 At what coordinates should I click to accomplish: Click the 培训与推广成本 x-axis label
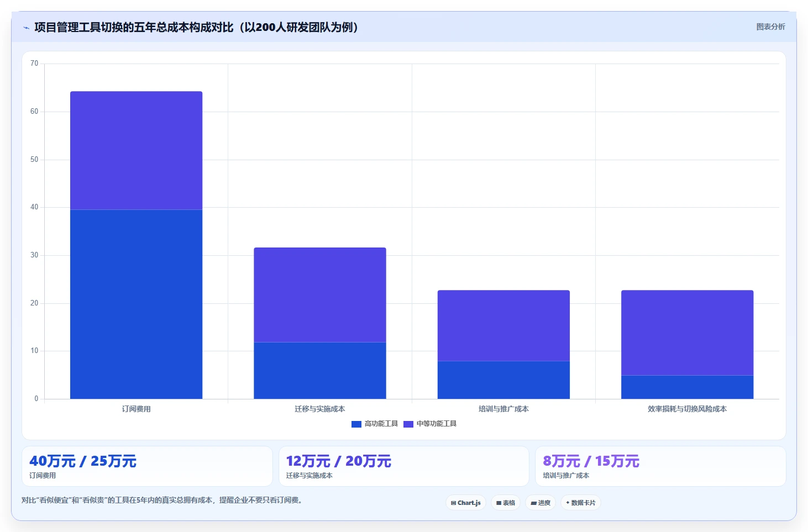click(503, 409)
